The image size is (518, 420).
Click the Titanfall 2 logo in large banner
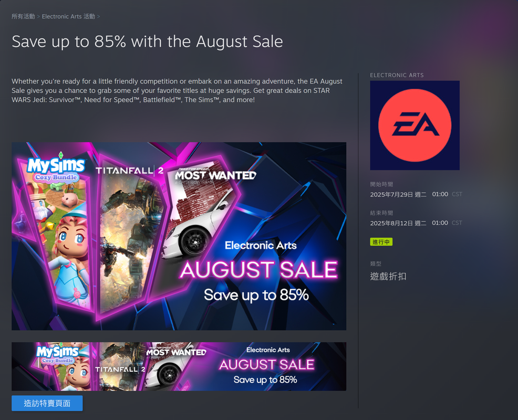pyautogui.click(x=129, y=171)
